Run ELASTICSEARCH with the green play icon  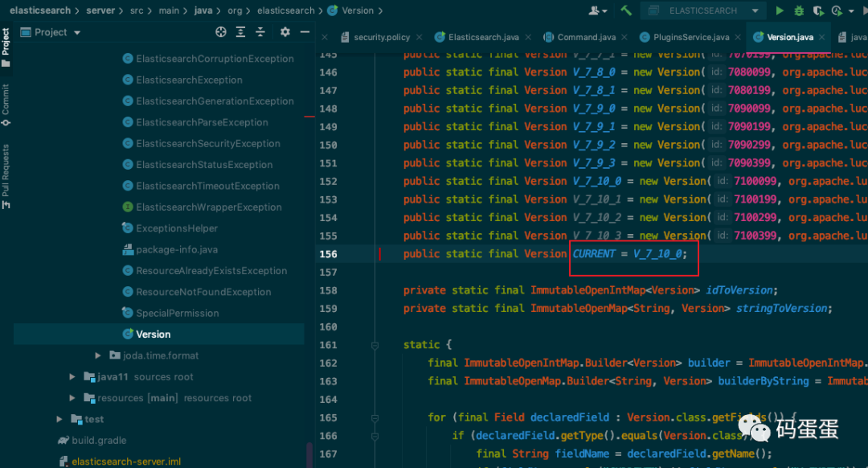tap(780, 10)
